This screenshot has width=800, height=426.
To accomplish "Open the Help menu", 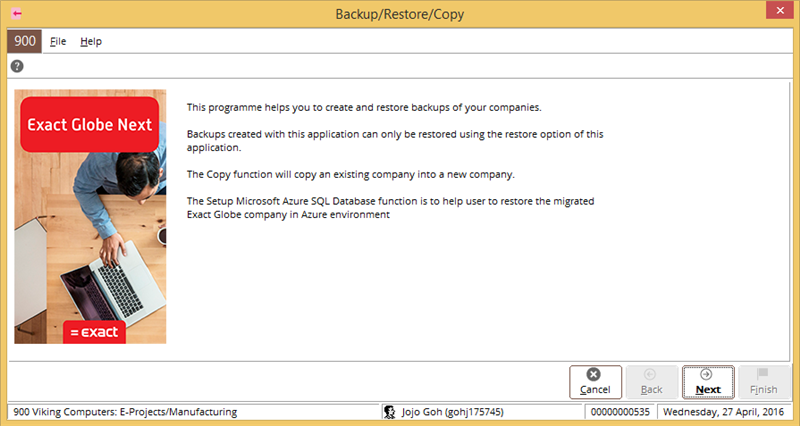I will tap(91, 41).
